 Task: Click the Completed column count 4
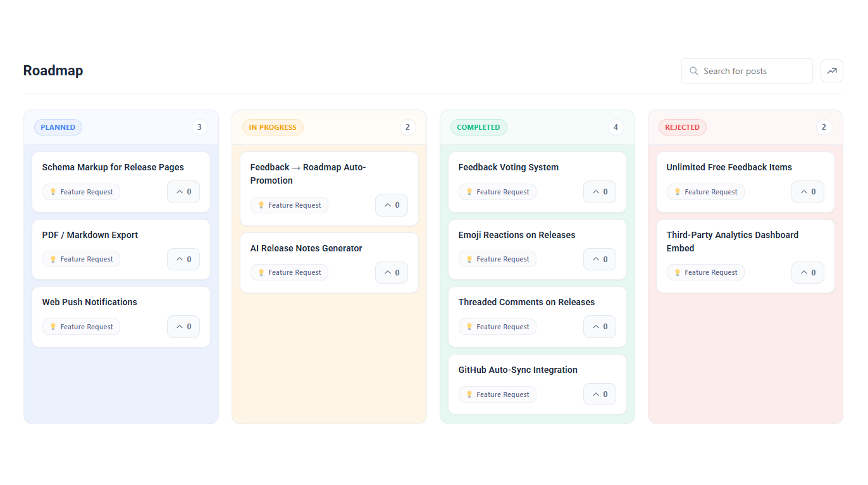(x=616, y=127)
